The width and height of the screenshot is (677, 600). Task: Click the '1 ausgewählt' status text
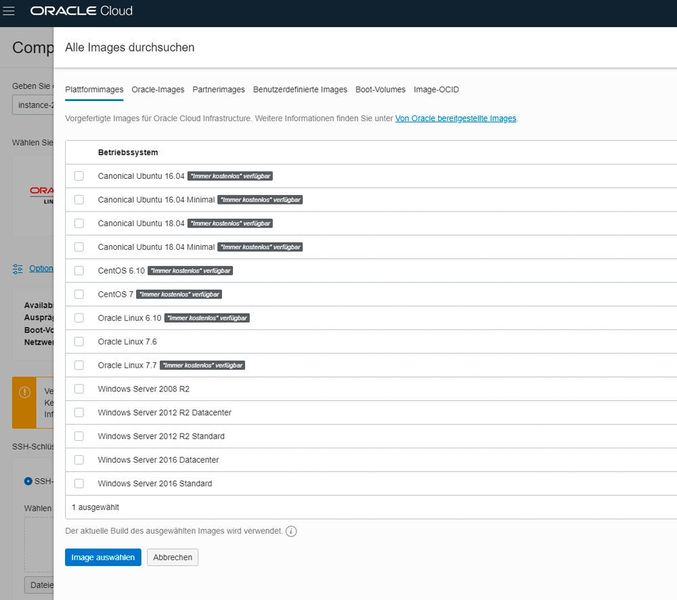point(95,507)
